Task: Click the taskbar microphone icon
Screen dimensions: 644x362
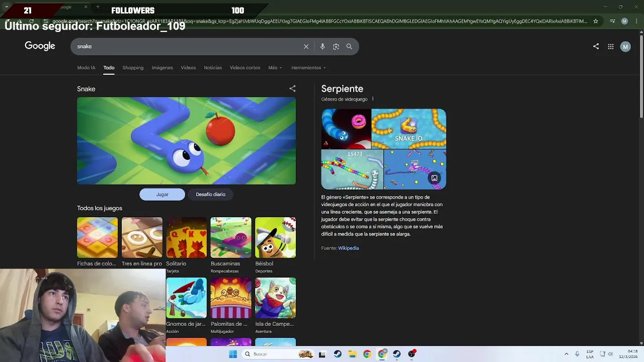Action: [577, 354]
